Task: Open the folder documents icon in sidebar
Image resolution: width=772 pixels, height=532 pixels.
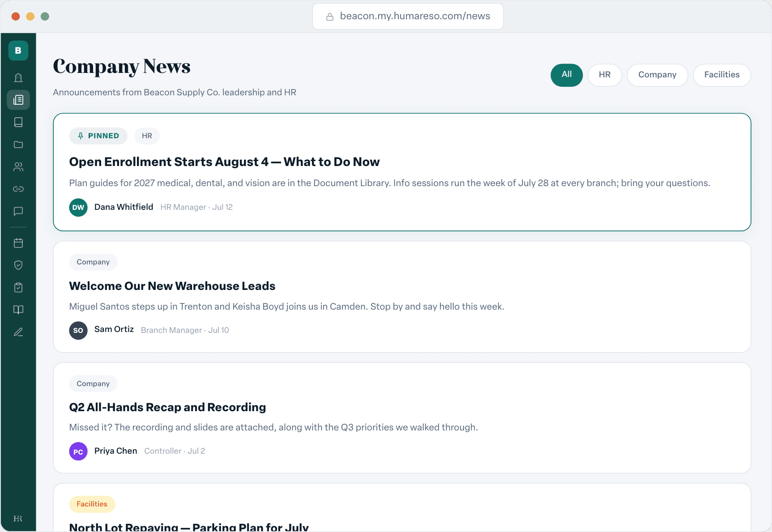Action: [x=18, y=145]
